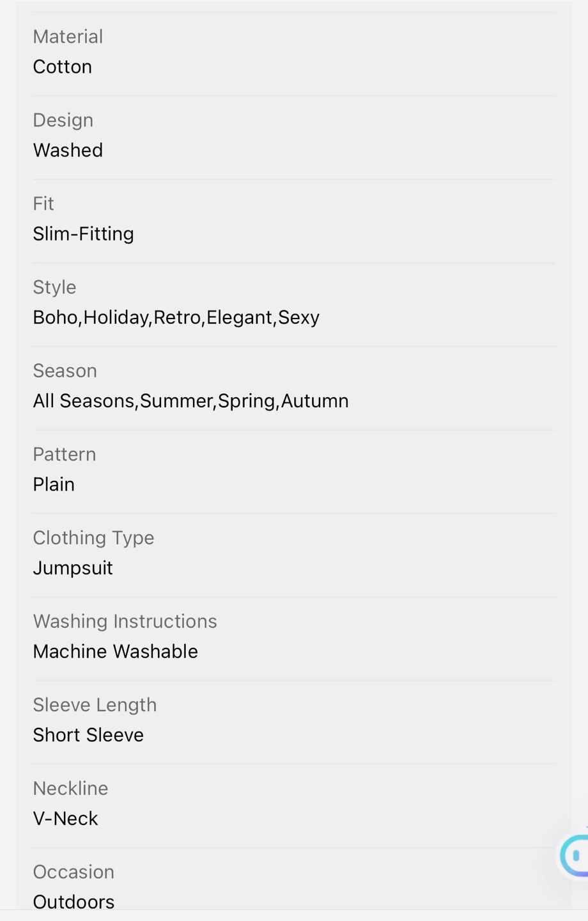Tap the Design Washed value
588x921 pixels.
[68, 150]
